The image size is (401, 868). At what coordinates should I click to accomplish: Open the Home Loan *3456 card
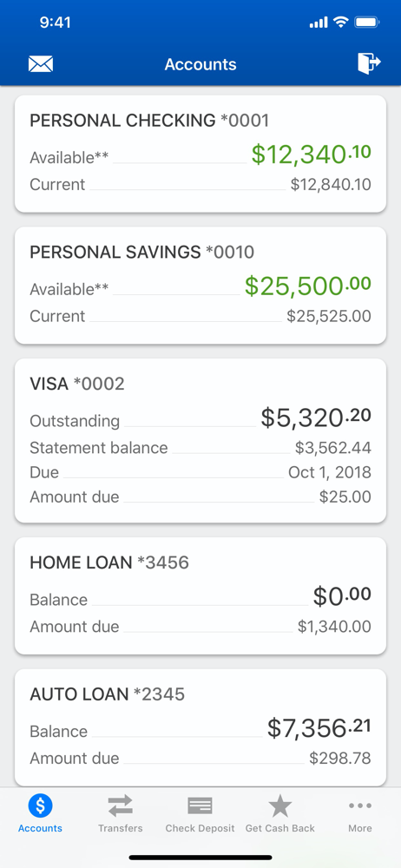click(x=200, y=596)
